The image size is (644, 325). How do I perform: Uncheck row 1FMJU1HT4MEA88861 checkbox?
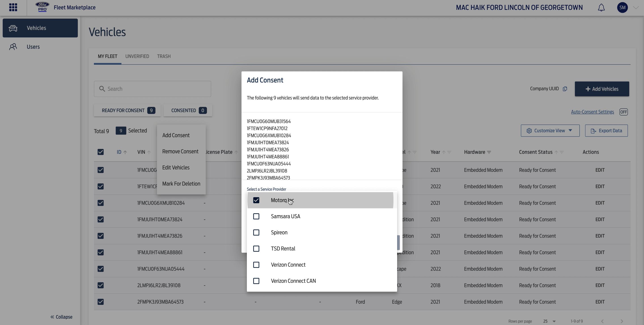pos(100,252)
